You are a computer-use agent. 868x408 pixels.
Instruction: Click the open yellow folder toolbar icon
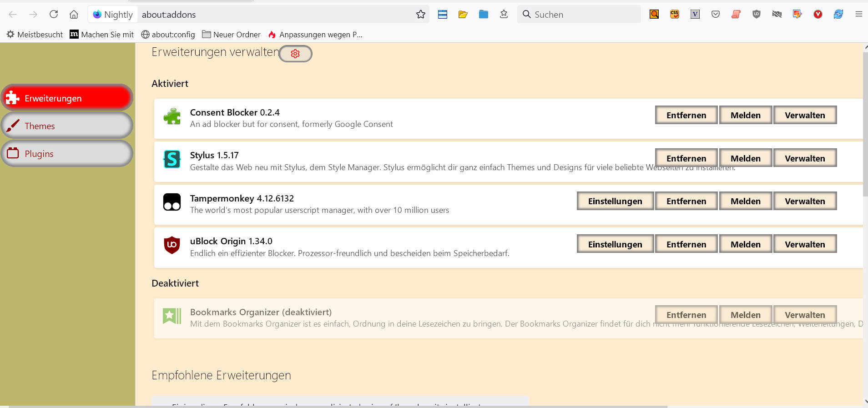[463, 15]
